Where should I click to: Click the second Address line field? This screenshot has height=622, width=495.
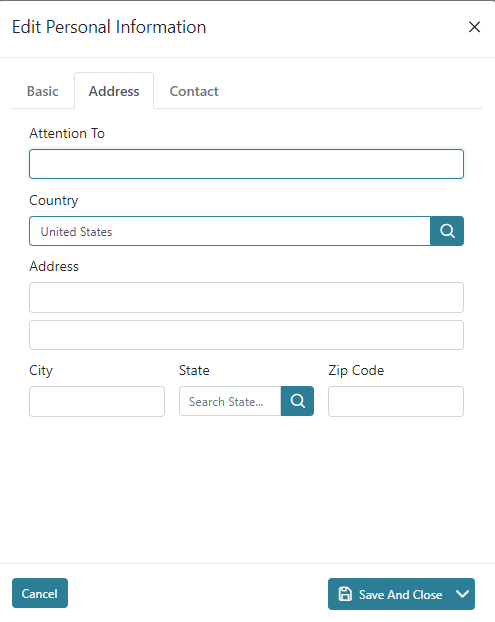coord(246,335)
